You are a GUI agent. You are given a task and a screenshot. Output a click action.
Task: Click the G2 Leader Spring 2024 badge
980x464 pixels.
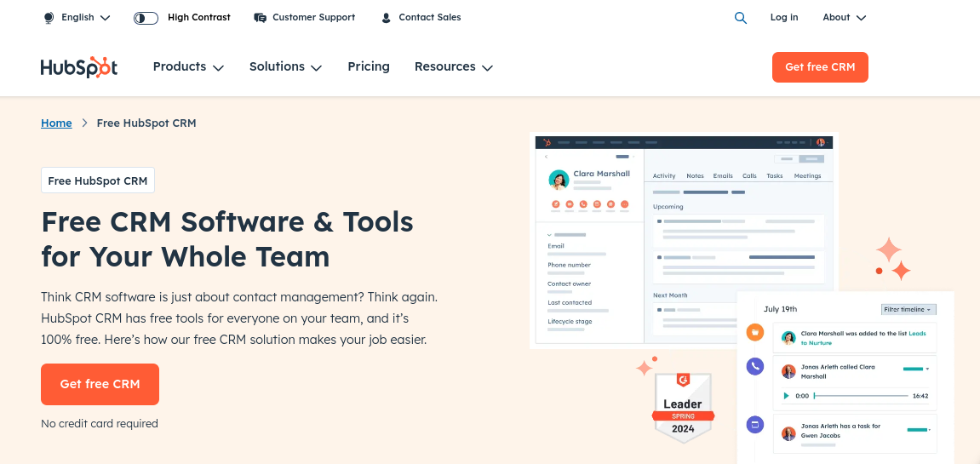click(x=683, y=408)
